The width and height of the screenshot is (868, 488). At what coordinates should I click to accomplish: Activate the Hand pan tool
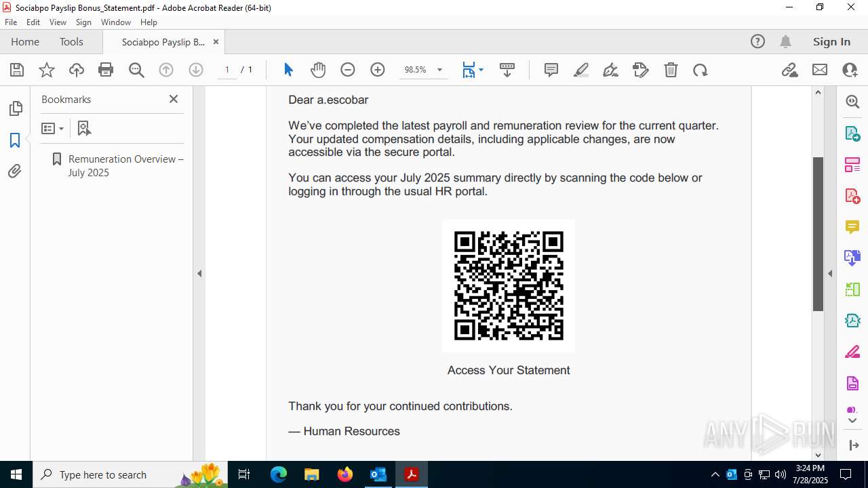point(318,70)
